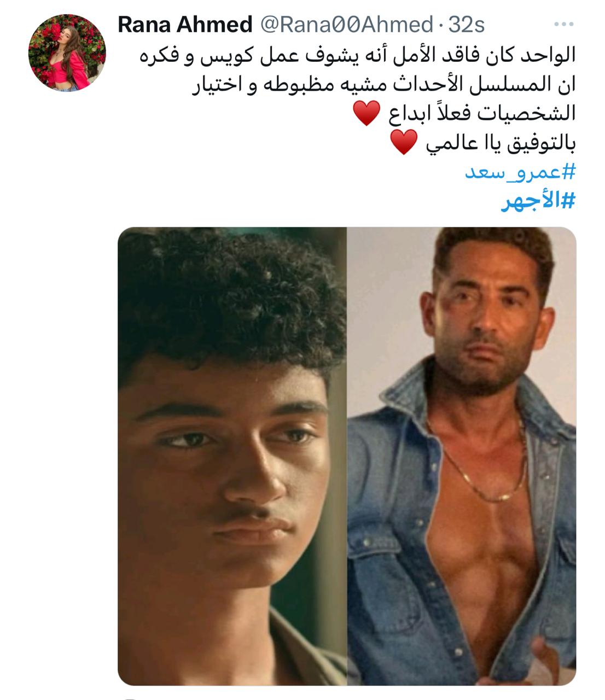
Task: Open the #عمرو_سعد hashtag
Action: click(x=520, y=172)
